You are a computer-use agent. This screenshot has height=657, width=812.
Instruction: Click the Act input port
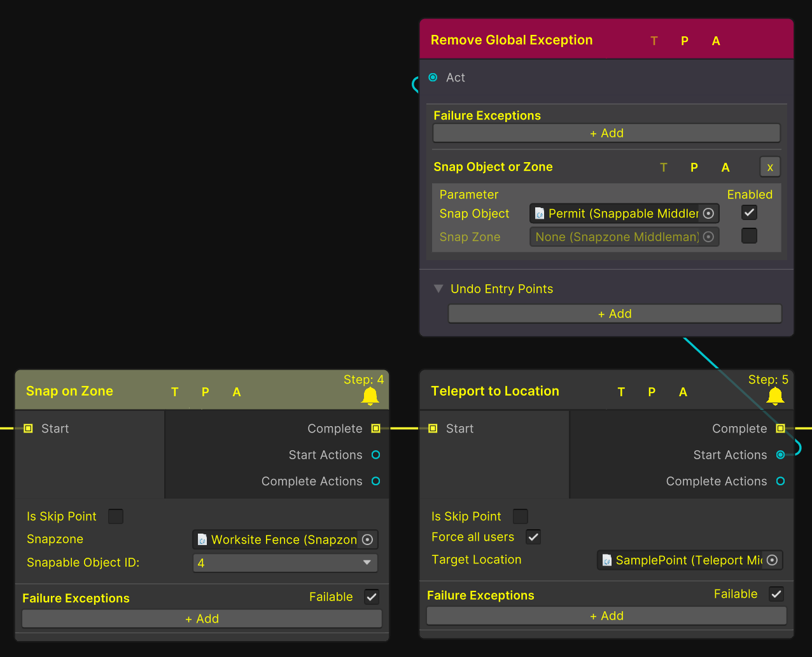pyautogui.click(x=433, y=78)
